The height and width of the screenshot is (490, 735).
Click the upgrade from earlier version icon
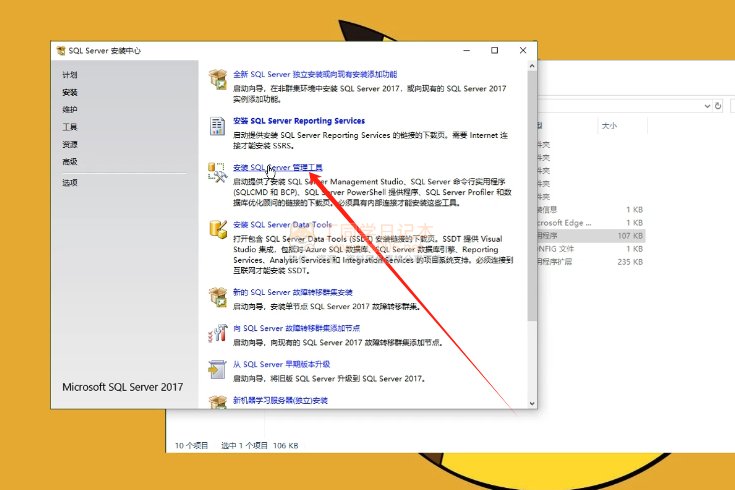point(218,369)
